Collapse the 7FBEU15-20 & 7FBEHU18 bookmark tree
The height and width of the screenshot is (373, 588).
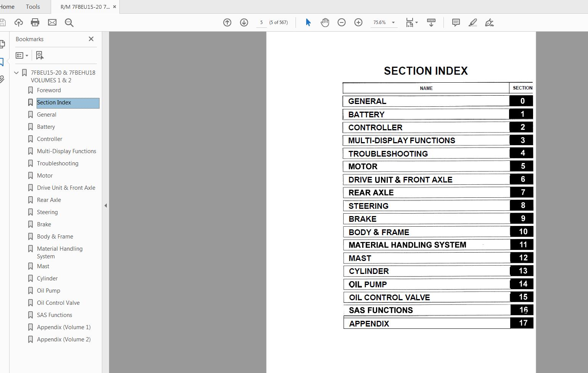pyautogui.click(x=16, y=72)
